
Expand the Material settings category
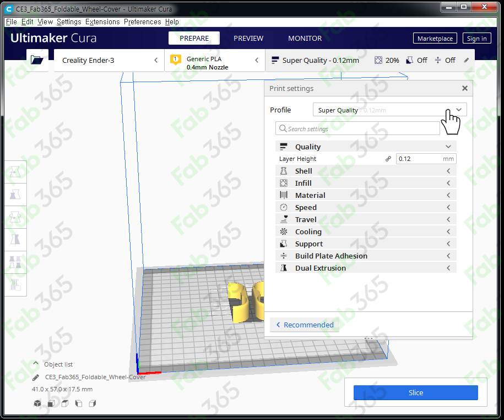pyautogui.click(x=366, y=195)
